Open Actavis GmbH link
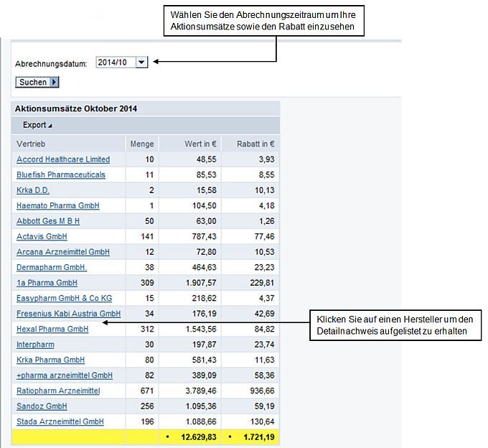 (x=42, y=237)
